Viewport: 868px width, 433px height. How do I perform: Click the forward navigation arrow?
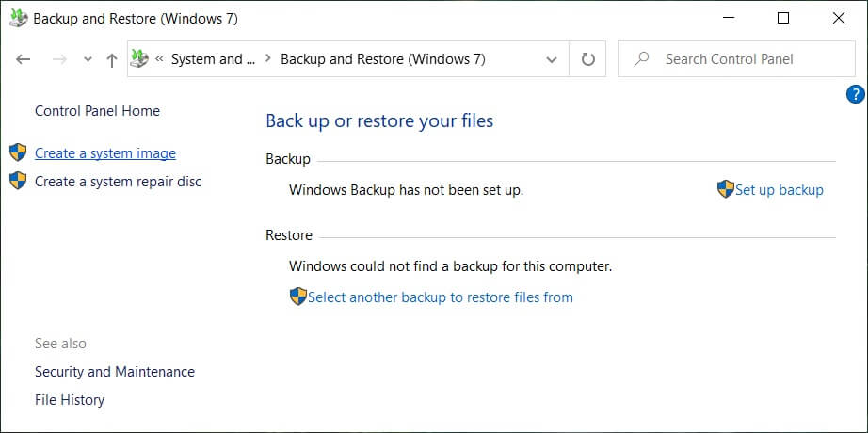tap(59, 59)
